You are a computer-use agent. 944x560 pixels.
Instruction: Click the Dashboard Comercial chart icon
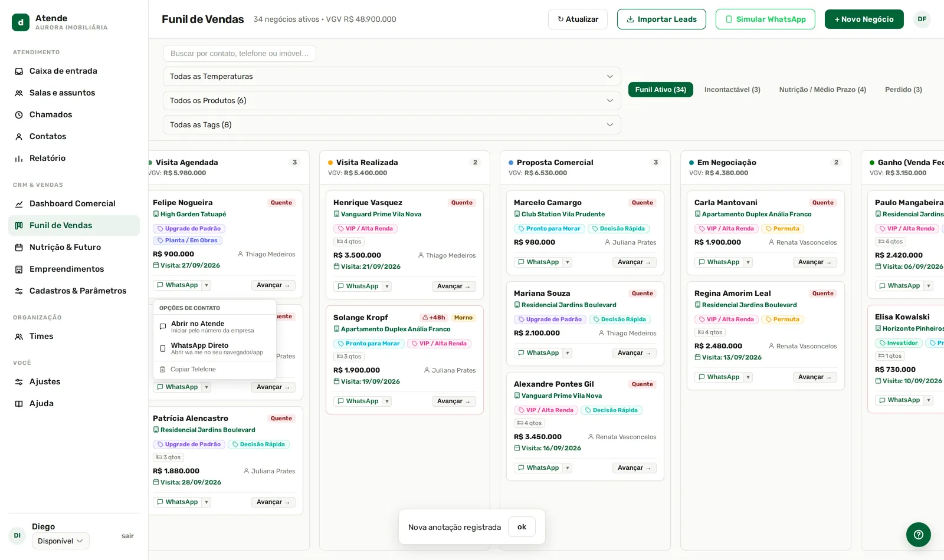19,204
